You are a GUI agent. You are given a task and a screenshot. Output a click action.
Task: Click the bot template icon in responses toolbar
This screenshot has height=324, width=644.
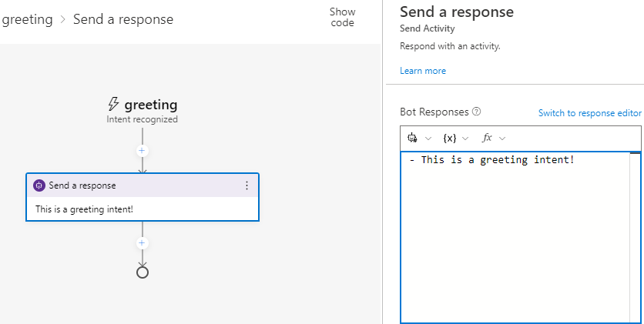412,138
